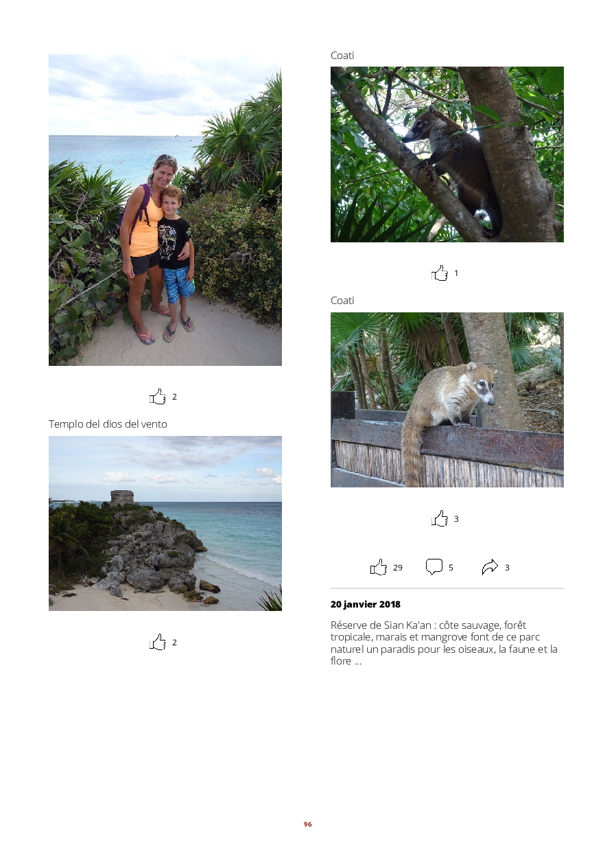
Task: Open comments via the speech bubble icon
Action: pyautogui.click(x=434, y=567)
